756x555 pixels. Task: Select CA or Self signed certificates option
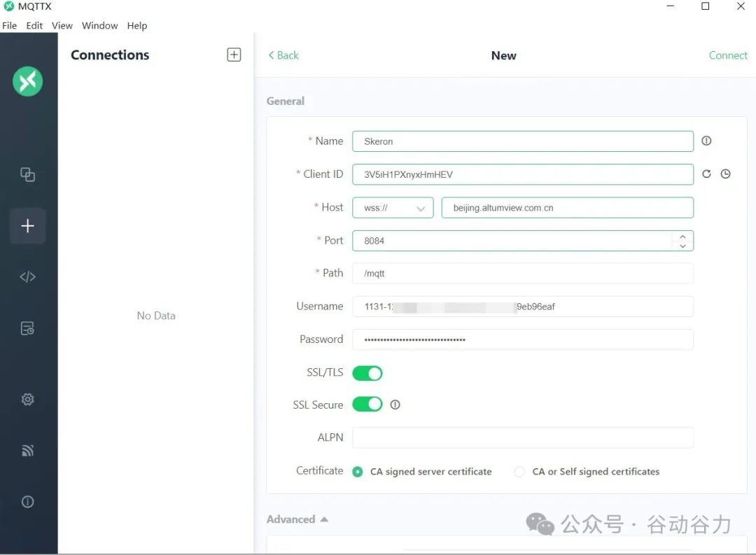519,472
